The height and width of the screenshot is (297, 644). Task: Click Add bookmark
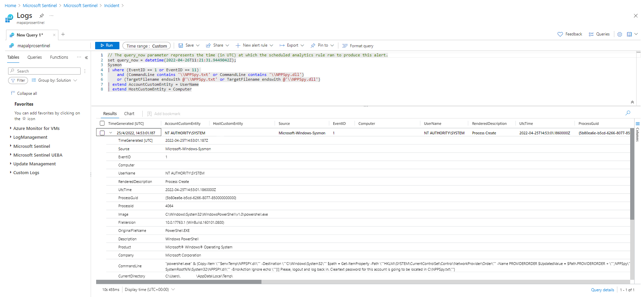[x=164, y=114]
